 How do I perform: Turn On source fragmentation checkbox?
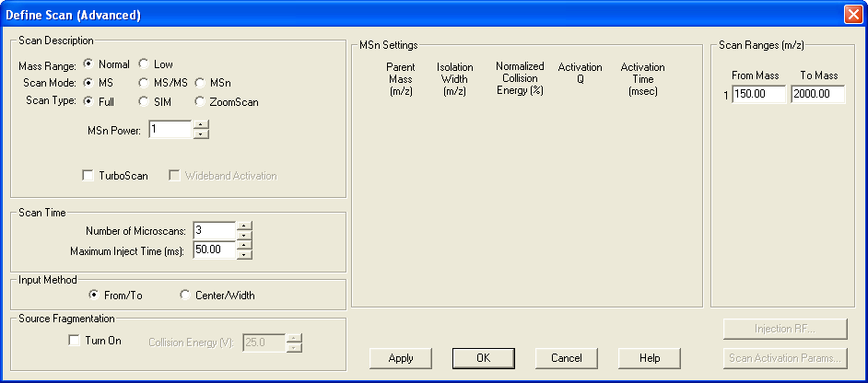pos(76,342)
